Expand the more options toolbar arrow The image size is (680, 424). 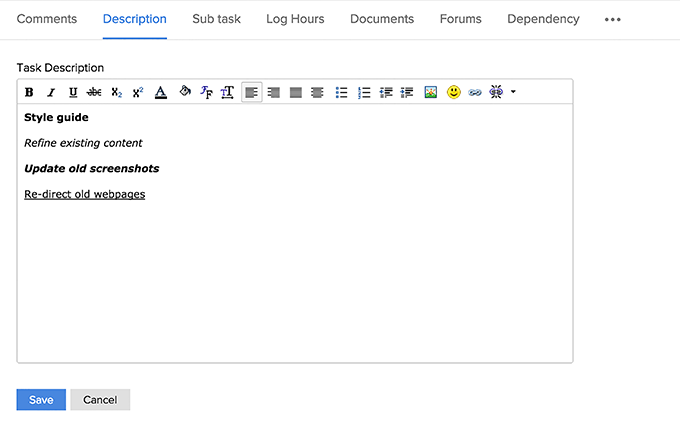click(513, 92)
